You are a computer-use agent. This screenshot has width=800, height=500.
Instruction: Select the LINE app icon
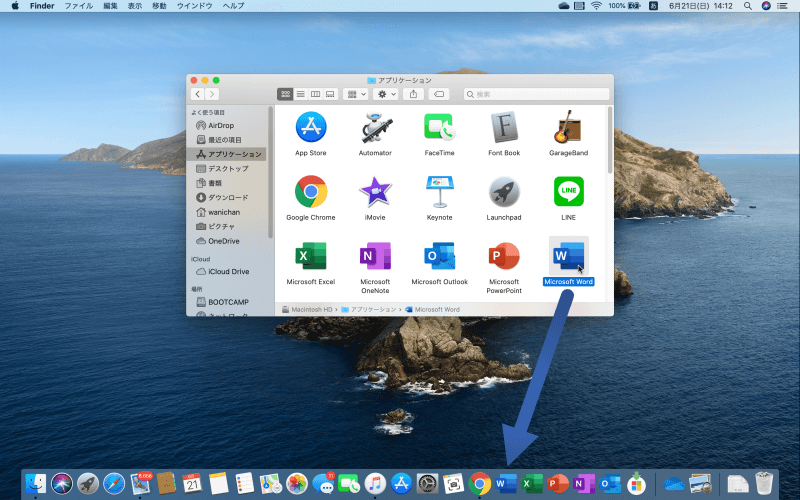[x=568, y=191]
